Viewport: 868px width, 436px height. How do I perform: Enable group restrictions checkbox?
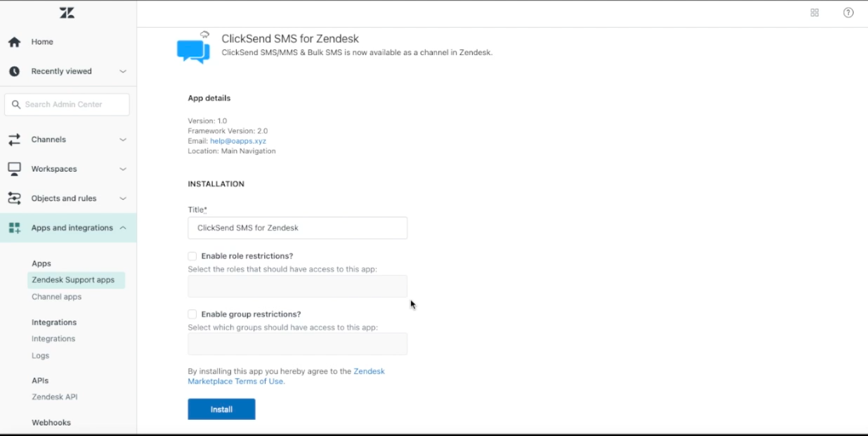click(x=192, y=314)
